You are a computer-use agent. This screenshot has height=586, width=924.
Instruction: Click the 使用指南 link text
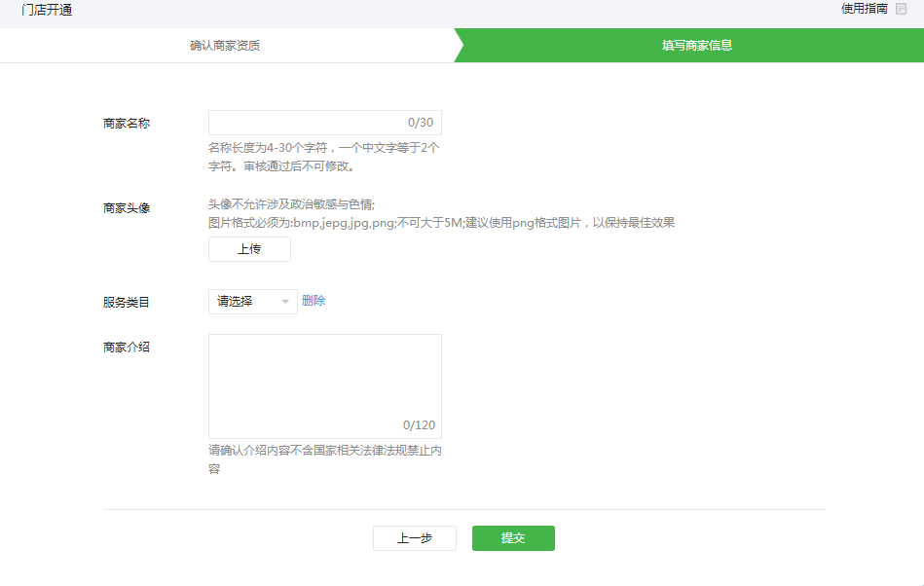pos(864,9)
